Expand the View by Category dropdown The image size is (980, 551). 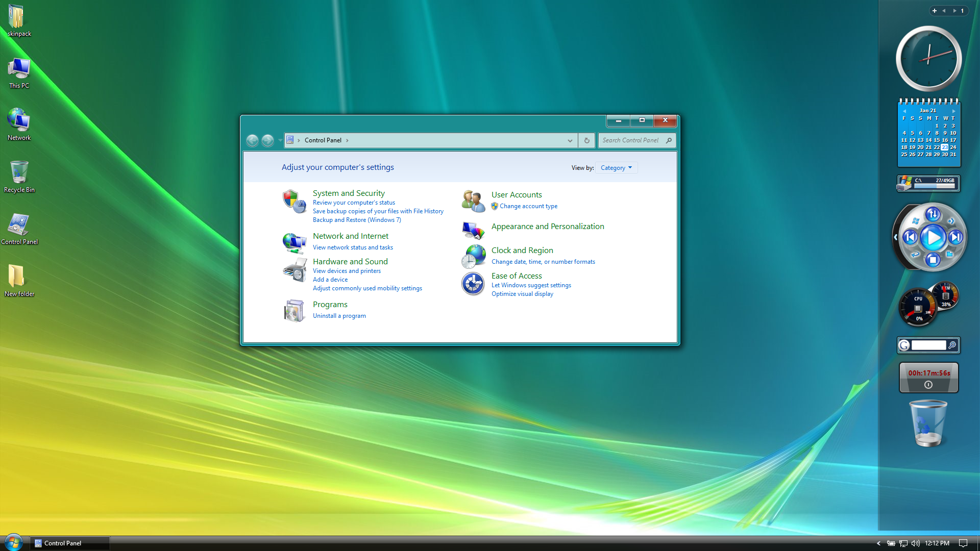[x=616, y=168]
